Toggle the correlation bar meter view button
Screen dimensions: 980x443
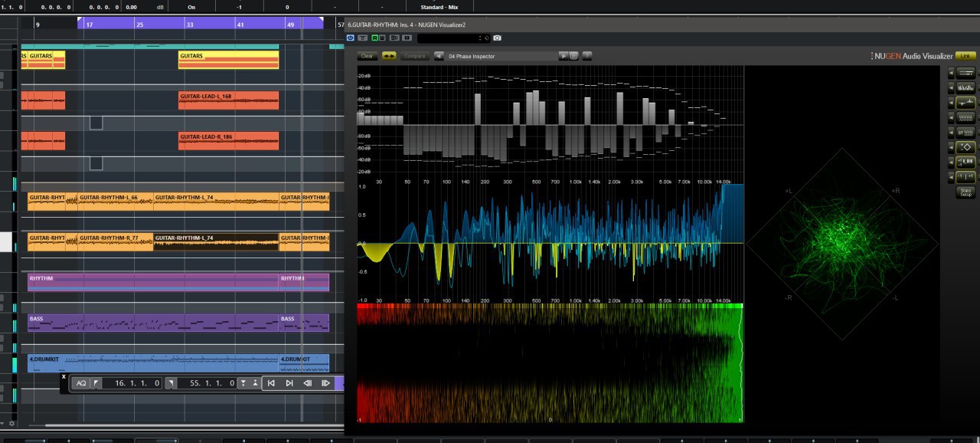tap(965, 162)
